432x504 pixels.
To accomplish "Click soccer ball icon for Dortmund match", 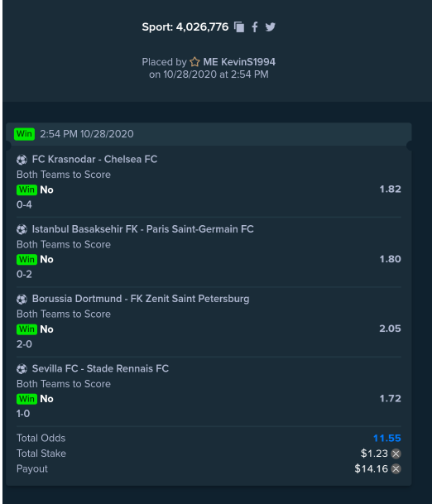I will [22, 299].
